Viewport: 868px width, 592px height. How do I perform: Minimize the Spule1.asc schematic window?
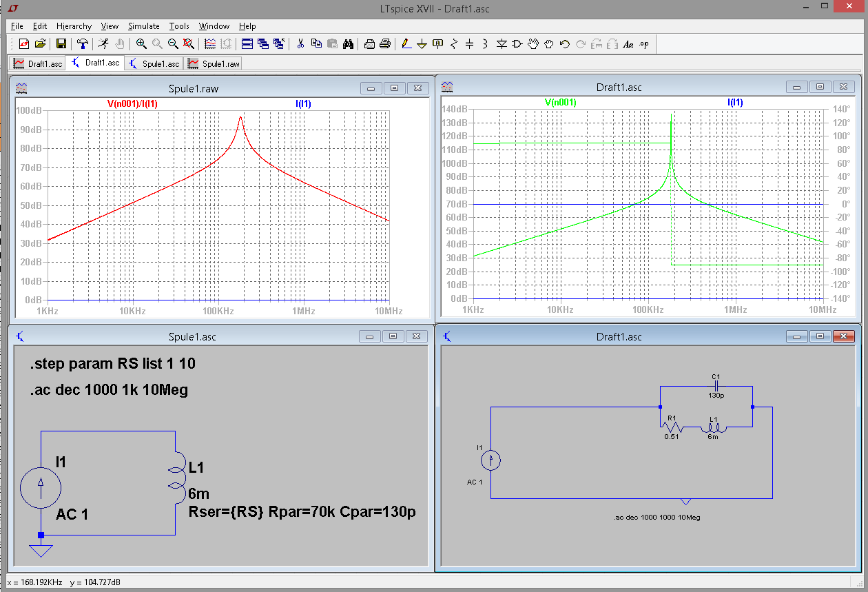(x=371, y=336)
